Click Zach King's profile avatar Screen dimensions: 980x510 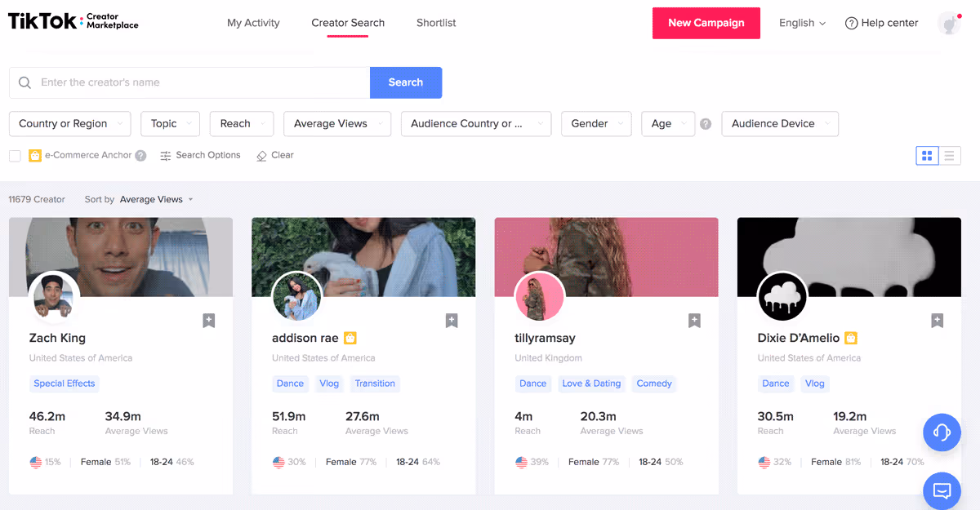[x=54, y=296]
